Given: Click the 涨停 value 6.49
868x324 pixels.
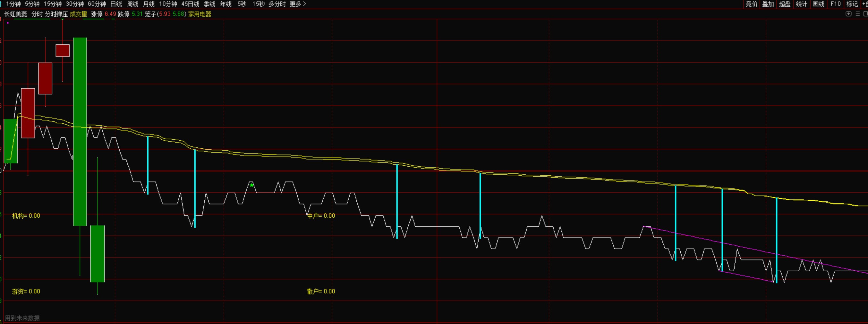Looking at the screenshot, I should click(111, 14).
